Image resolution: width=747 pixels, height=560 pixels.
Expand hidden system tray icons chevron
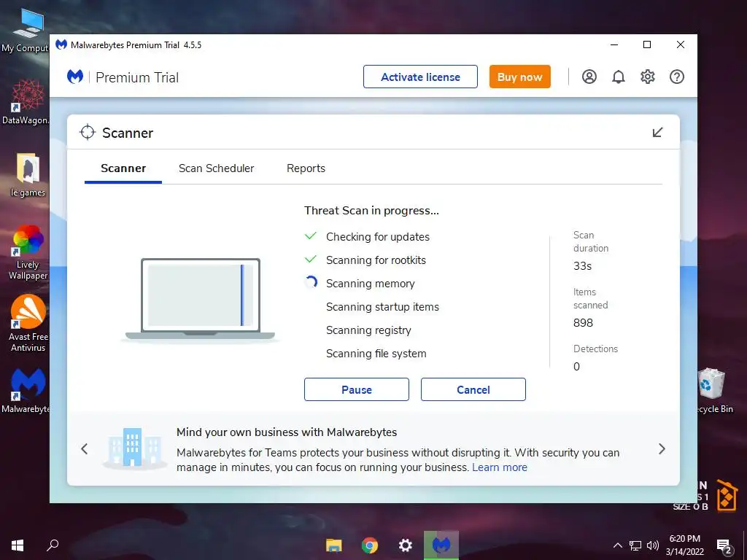pyautogui.click(x=617, y=545)
